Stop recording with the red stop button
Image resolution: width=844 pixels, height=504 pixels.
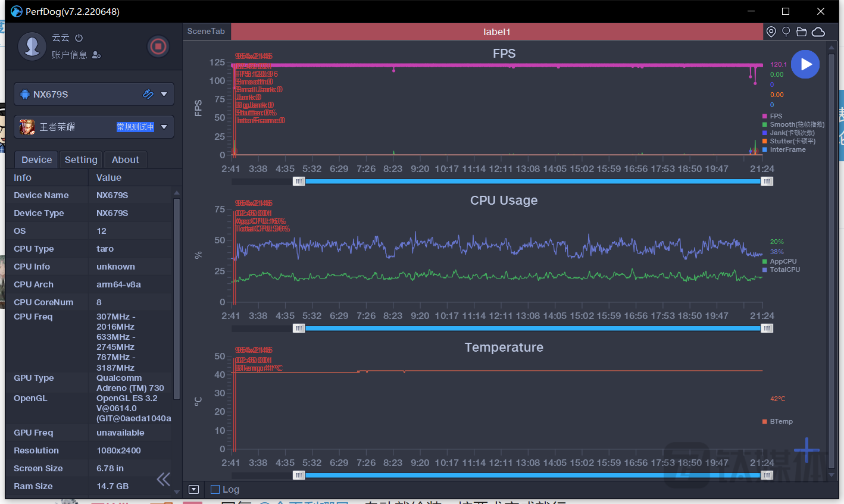pos(158,46)
